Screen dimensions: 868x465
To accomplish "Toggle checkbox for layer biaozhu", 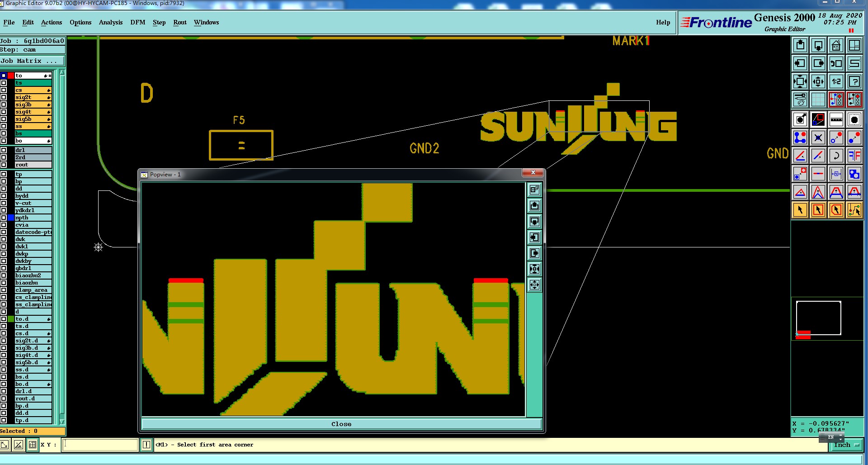I will [x=4, y=283].
